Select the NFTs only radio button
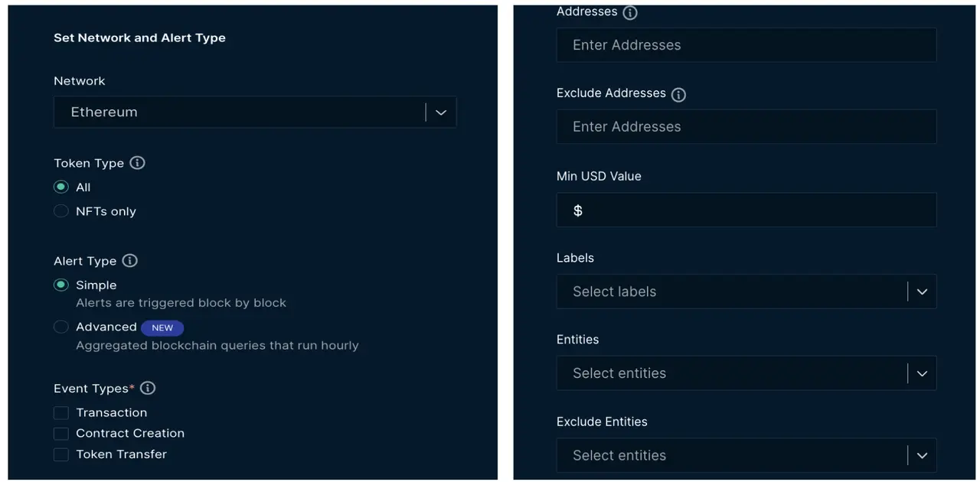 click(x=60, y=210)
